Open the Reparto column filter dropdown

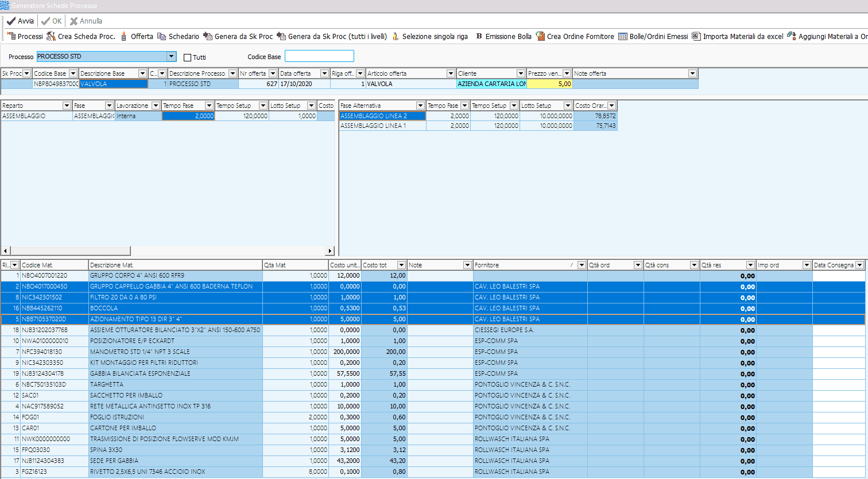coord(67,106)
